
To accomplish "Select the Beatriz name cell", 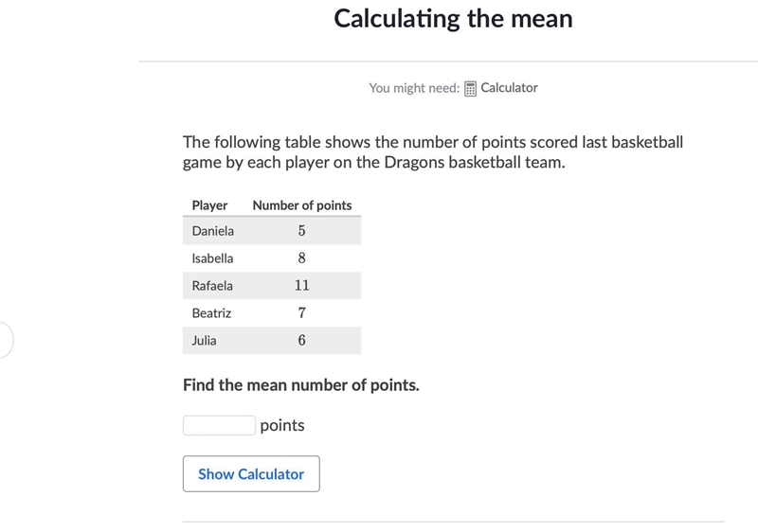I will (211, 313).
